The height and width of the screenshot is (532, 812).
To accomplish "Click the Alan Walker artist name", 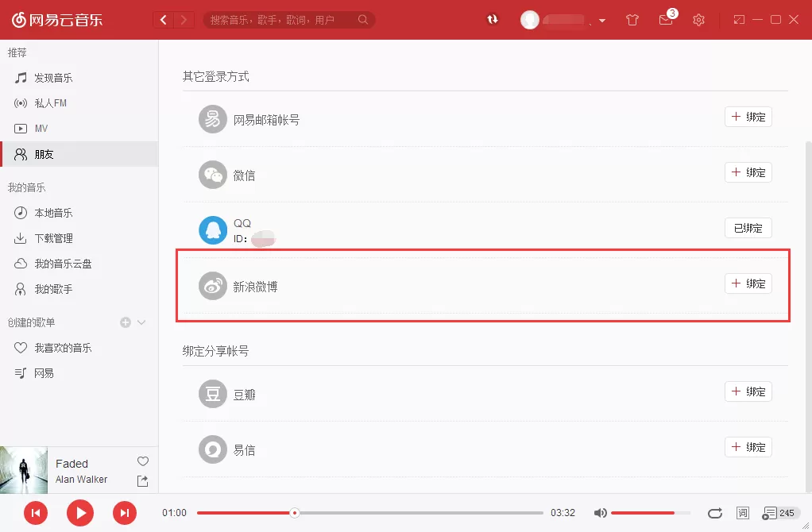I will coord(81,480).
